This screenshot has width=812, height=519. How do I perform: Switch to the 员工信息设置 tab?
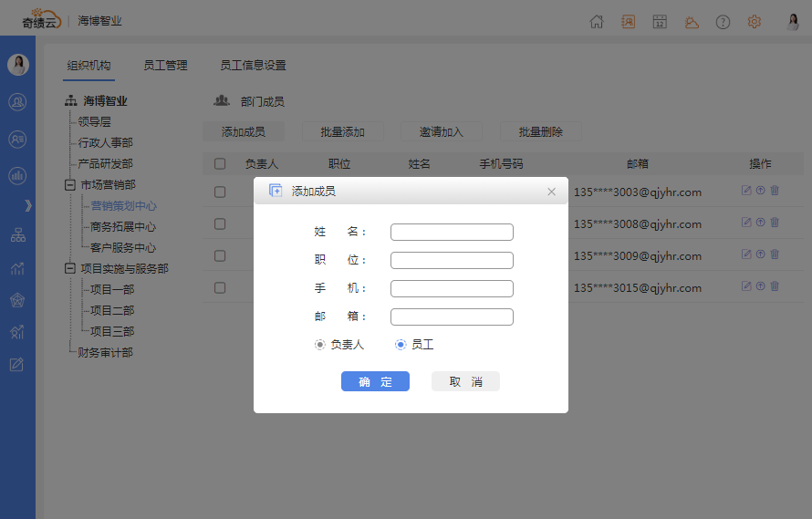(253, 66)
